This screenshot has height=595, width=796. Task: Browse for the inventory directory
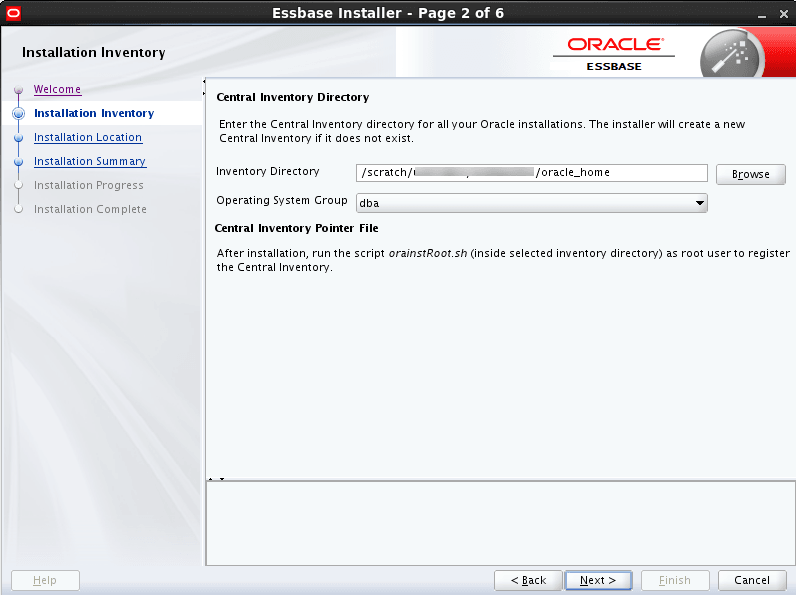tap(750, 174)
